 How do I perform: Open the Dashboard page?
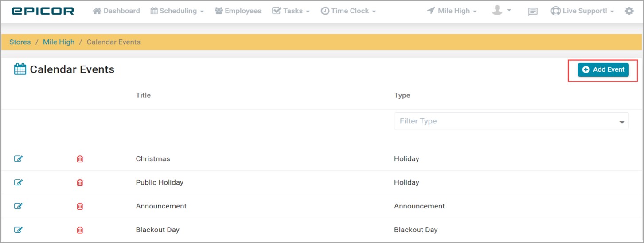pos(116,11)
